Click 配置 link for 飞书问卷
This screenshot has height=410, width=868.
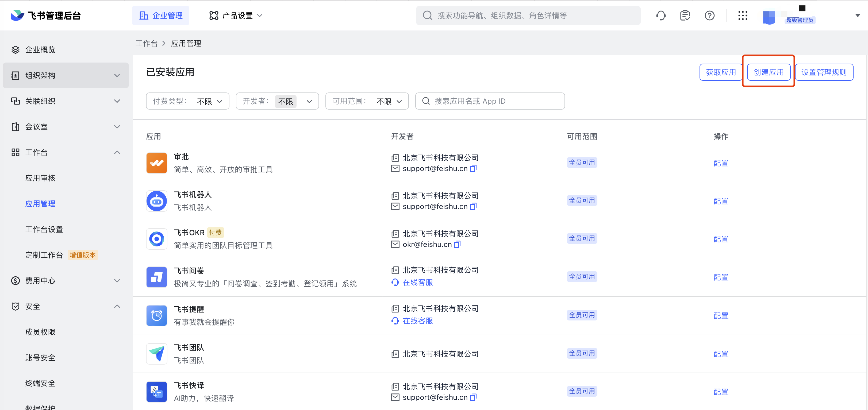tap(721, 277)
